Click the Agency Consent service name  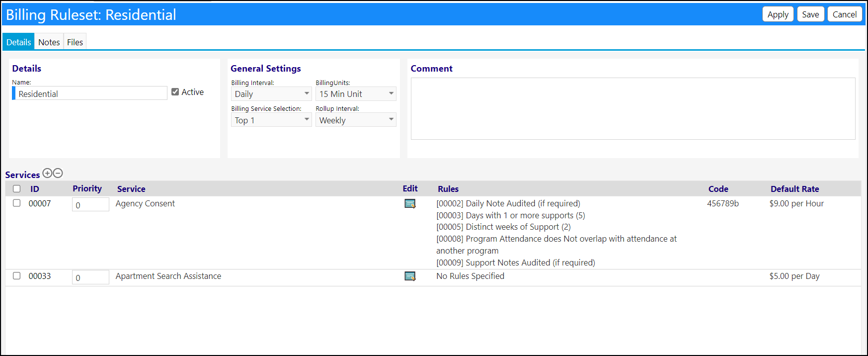[x=145, y=203]
